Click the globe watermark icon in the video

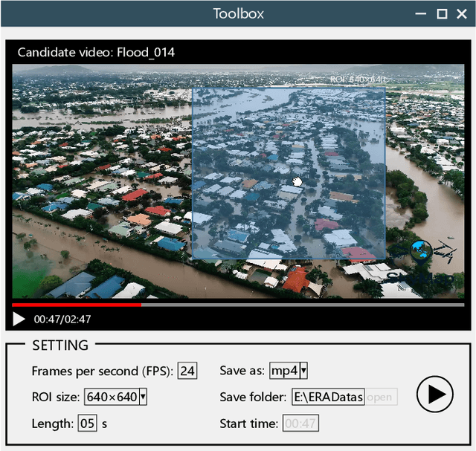420,251
